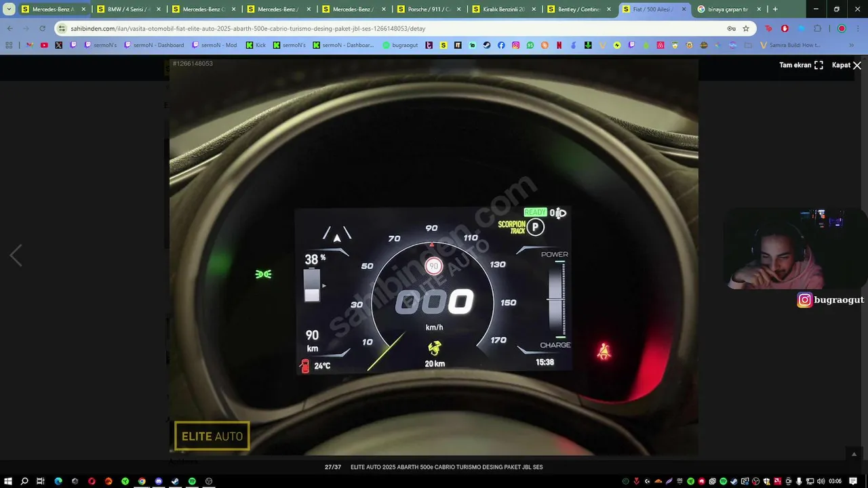Switch to the Kiralık Benzinli tab
The width and height of the screenshot is (868, 488).
[503, 9]
